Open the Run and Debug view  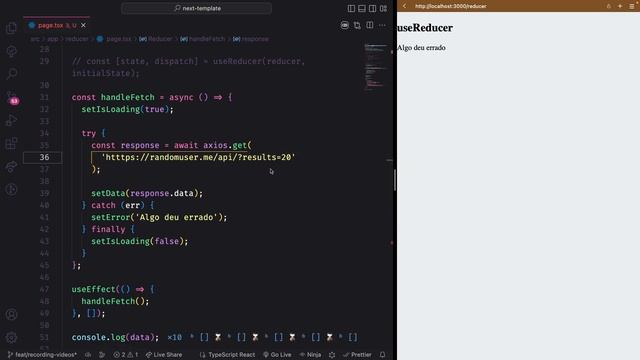pos(11,120)
